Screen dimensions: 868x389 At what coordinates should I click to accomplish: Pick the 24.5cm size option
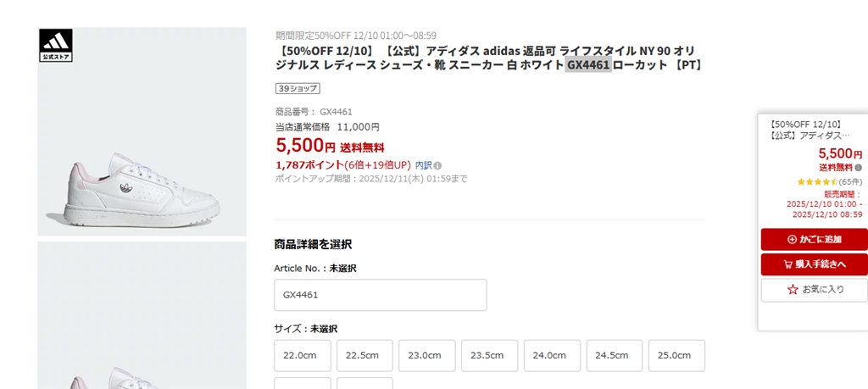pos(615,355)
